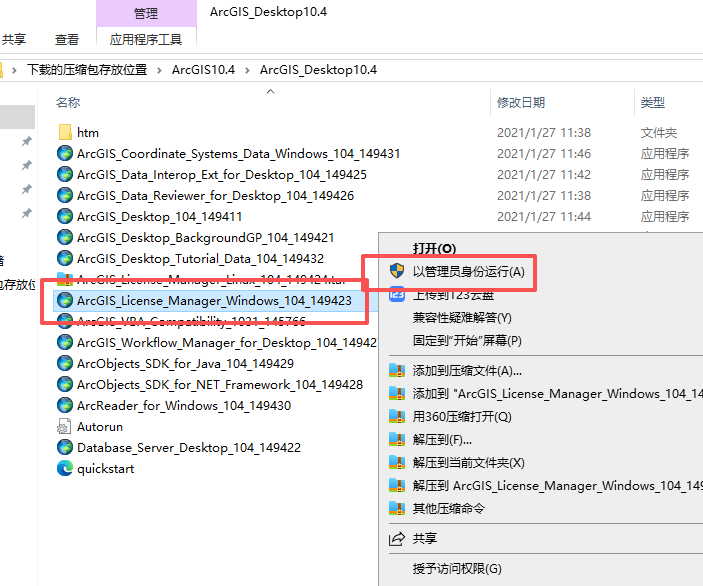Expand the breadcrumb chevron before ArcGIS10.4
Screen dimensions: 703x586
159,70
